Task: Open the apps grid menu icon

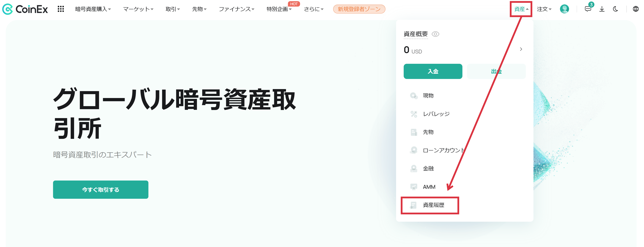Action: click(x=61, y=9)
